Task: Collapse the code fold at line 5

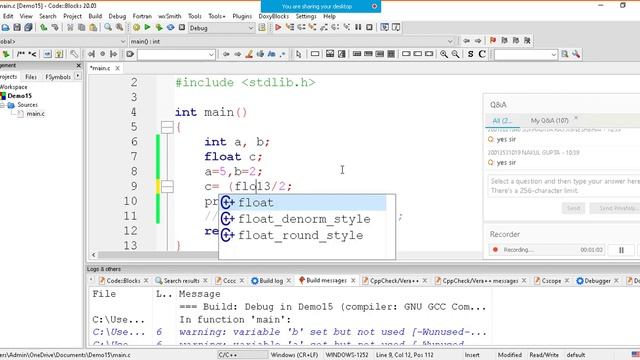Action: (x=167, y=127)
